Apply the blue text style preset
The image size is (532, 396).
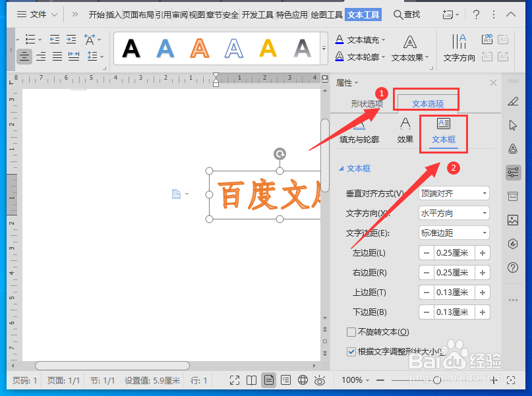click(x=165, y=49)
